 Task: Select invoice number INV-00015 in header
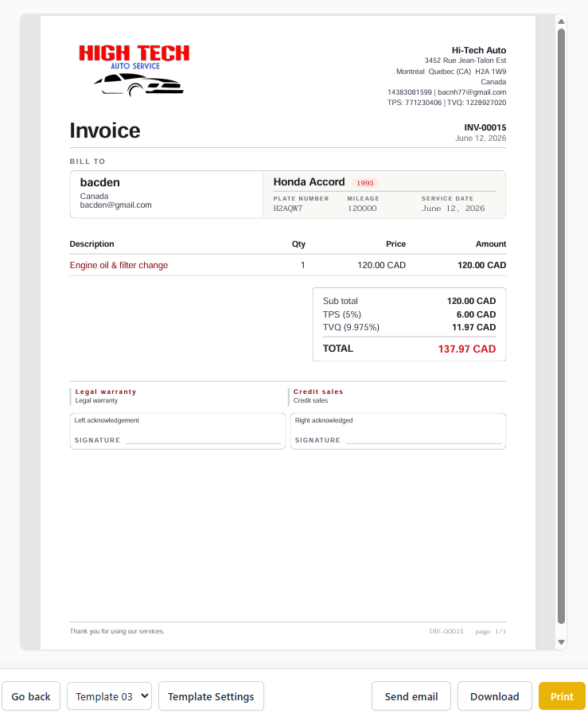pos(485,127)
